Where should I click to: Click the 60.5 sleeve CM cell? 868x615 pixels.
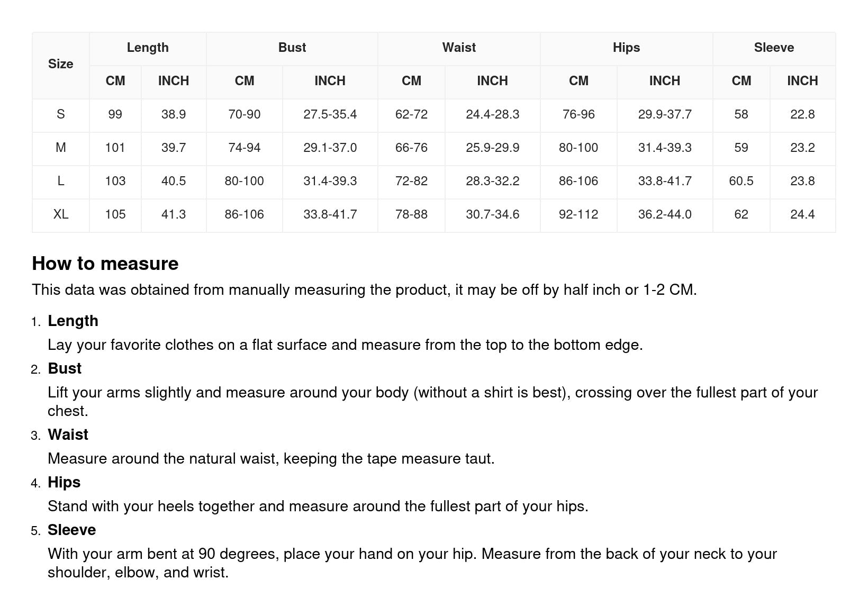pyautogui.click(x=741, y=181)
